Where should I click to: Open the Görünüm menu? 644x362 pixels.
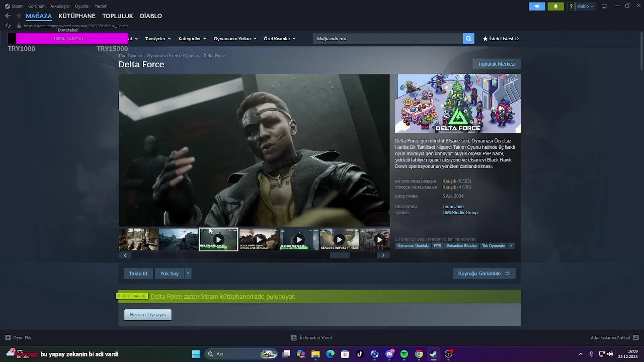[37, 6]
